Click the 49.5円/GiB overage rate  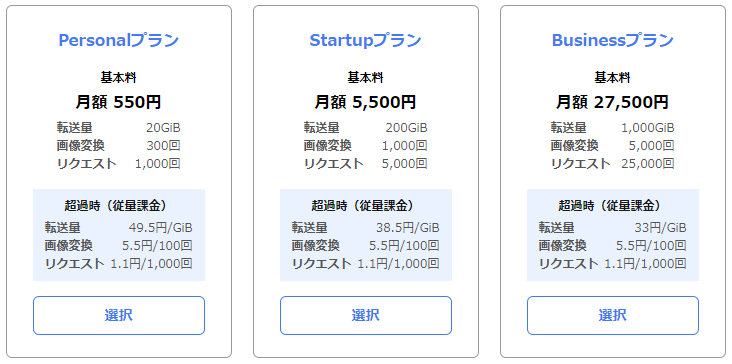(161, 228)
